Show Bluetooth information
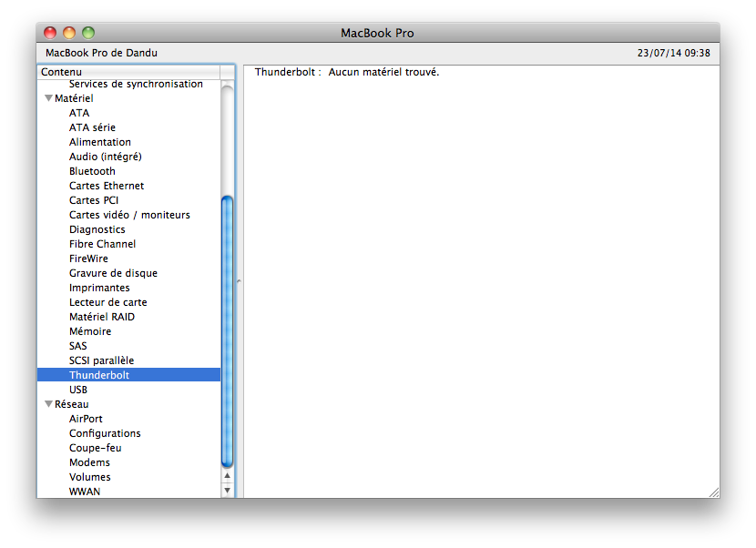 point(92,171)
